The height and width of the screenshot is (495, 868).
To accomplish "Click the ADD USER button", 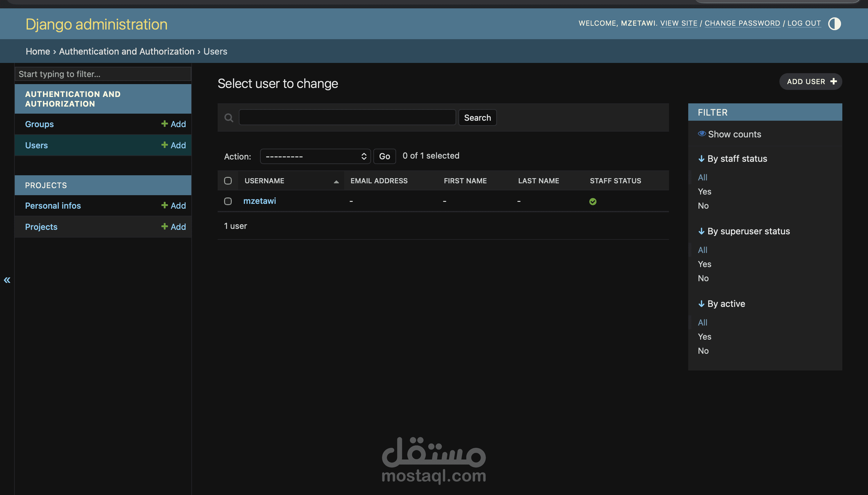I will [810, 82].
